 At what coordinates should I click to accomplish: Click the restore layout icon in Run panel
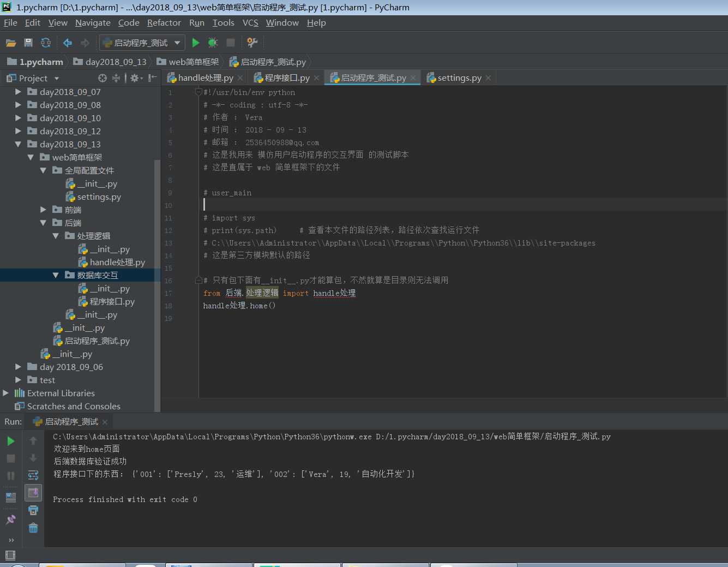pyautogui.click(x=10, y=497)
